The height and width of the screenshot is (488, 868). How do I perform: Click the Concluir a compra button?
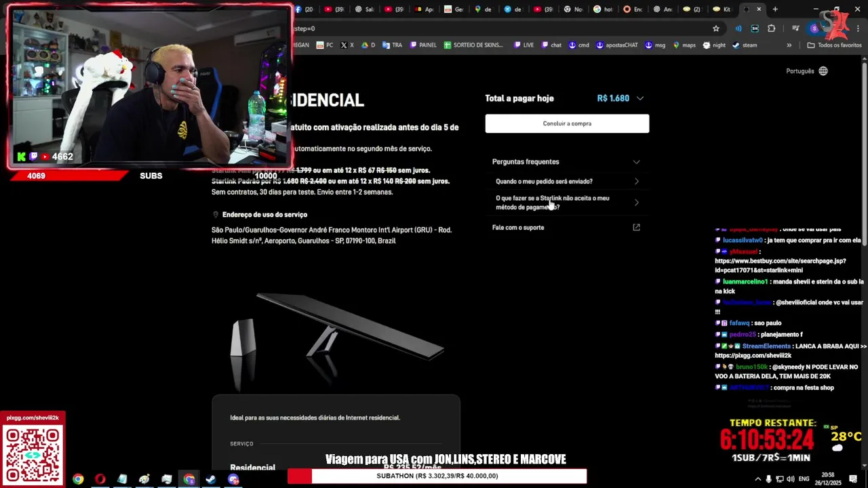point(567,123)
